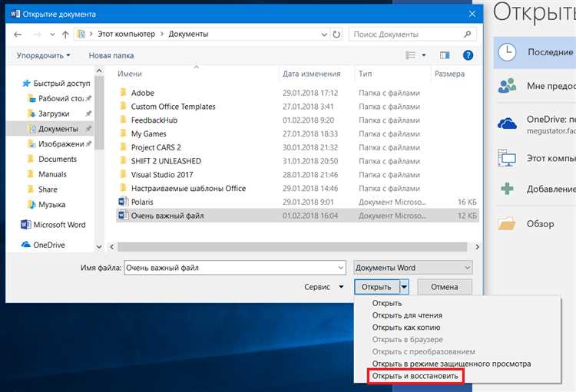Screen dimensions: 576x392
Task: Select Documents folder in navigation pane
Action: click(52, 159)
